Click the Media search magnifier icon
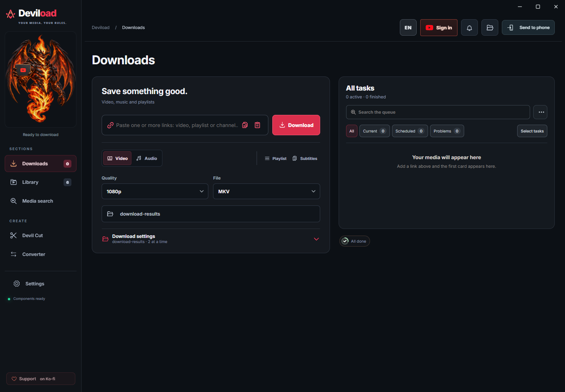The width and height of the screenshot is (565, 392). pyautogui.click(x=13, y=201)
